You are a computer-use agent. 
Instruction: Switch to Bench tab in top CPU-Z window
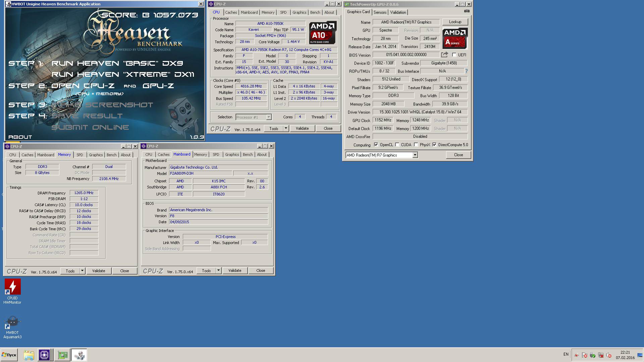click(315, 12)
